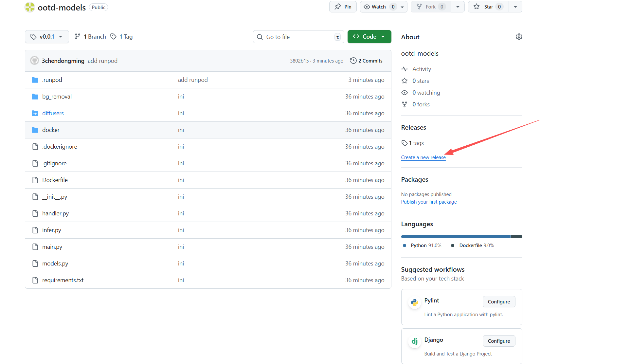This screenshot has width=631, height=364.
Task: Open the .runpod folder icon
Action: (x=35, y=80)
